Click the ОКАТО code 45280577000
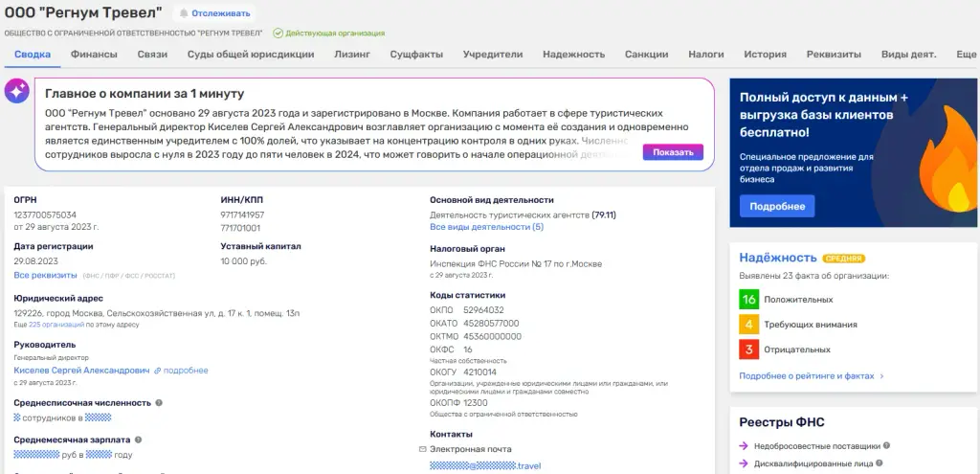980x474 pixels. click(x=491, y=324)
